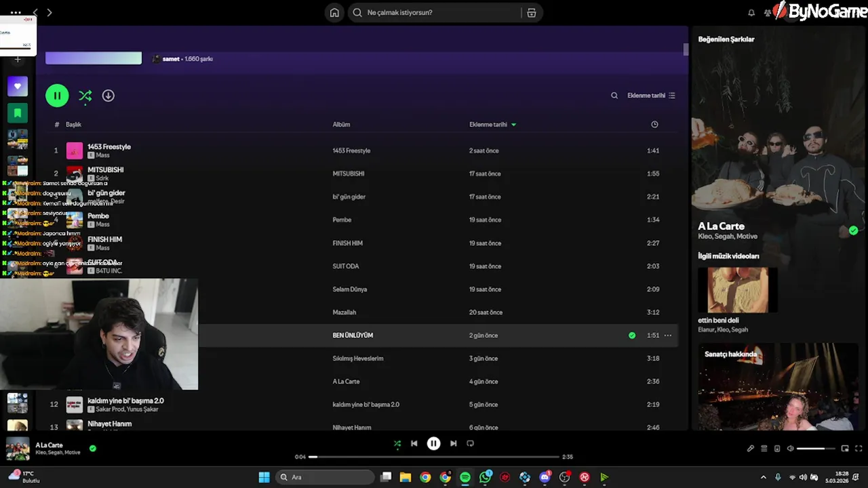Open Sıkılmış Heveslerim album link
The height and width of the screenshot is (488, 868).
pos(358,358)
